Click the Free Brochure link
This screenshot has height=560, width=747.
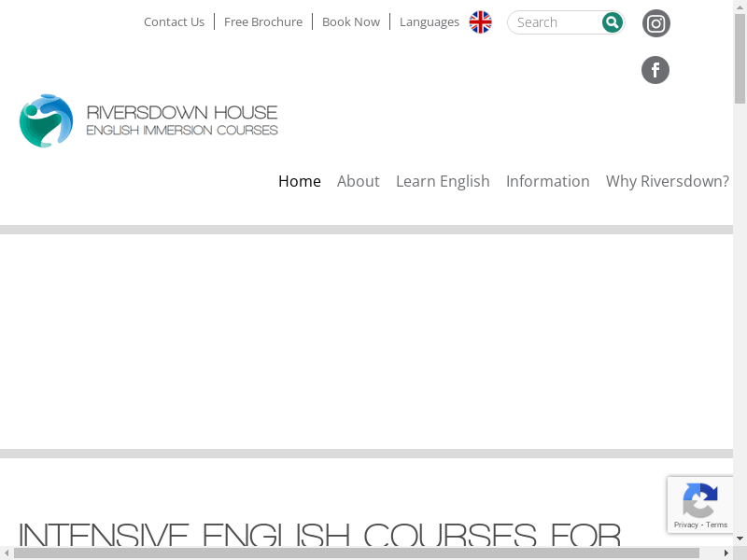point(263,22)
